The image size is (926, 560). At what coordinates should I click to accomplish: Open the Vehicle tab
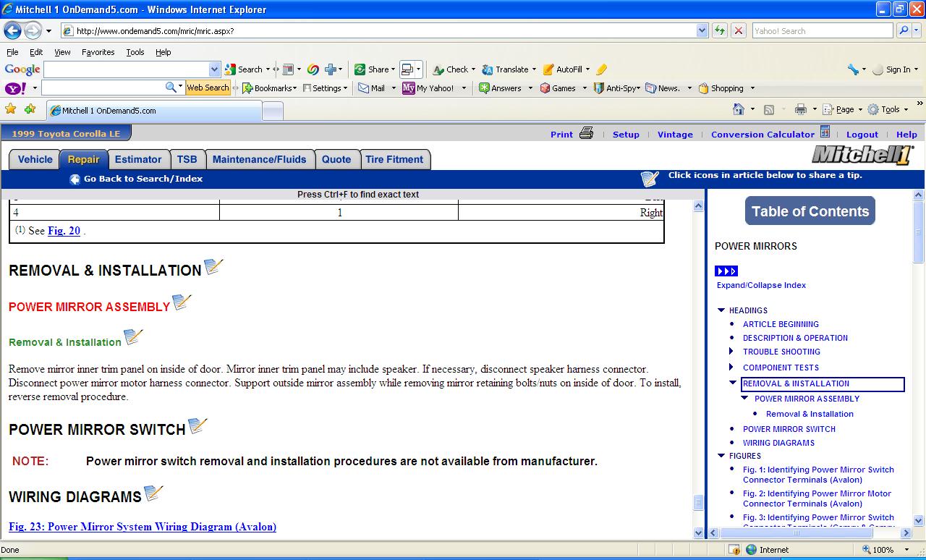click(x=35, y=159)
